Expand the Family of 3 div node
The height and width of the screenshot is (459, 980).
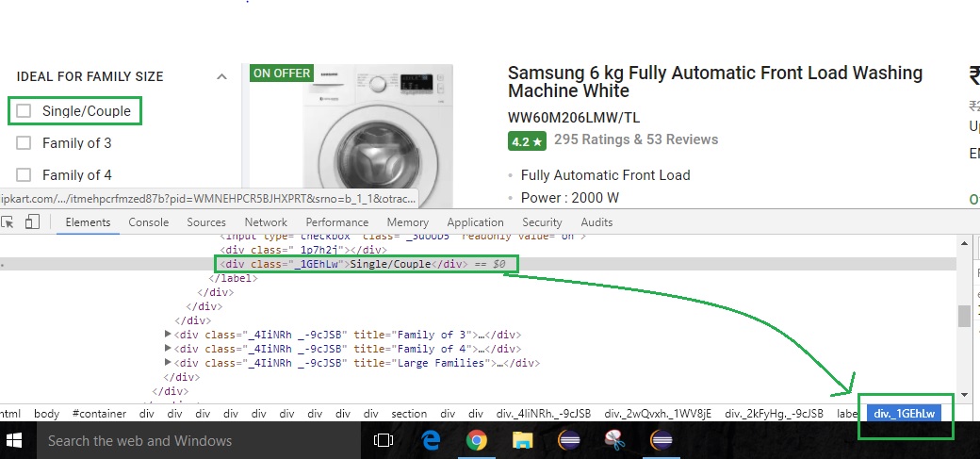[x=168, y=334]
